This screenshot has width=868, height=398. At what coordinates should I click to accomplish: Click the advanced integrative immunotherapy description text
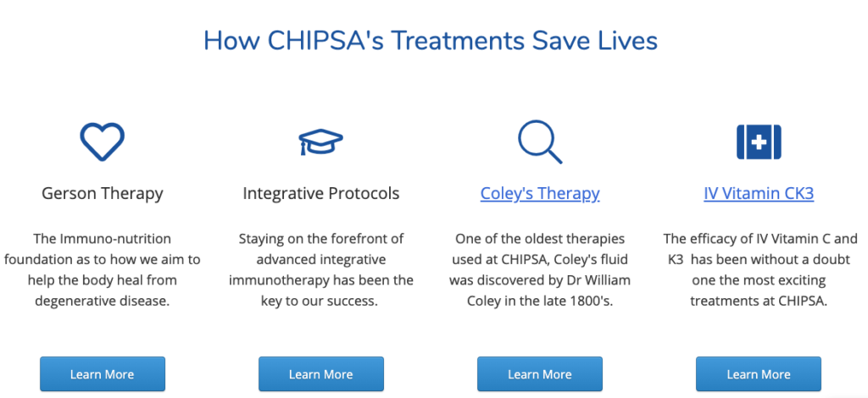tap(321, 270)
